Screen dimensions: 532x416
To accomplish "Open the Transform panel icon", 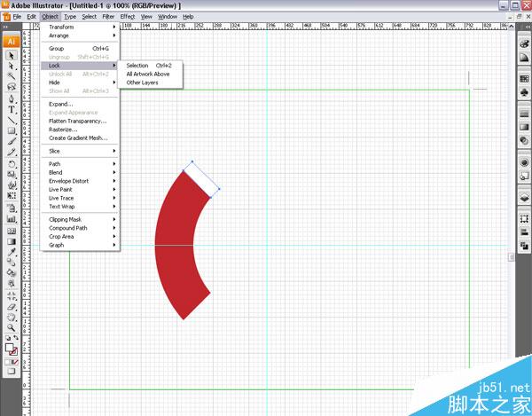I will pyautogui.click(x=524, y=219).
